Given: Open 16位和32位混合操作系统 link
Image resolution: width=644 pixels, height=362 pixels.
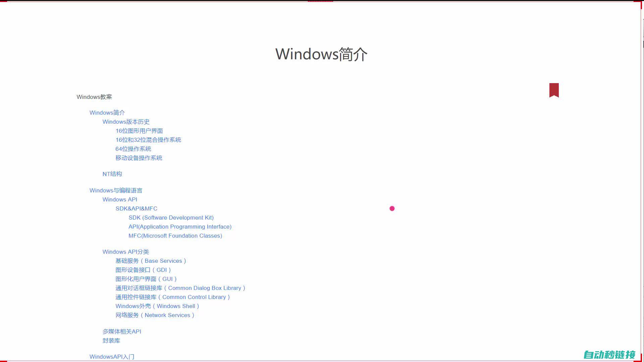Looking at the screenshot, I should (x=148, y=140).
